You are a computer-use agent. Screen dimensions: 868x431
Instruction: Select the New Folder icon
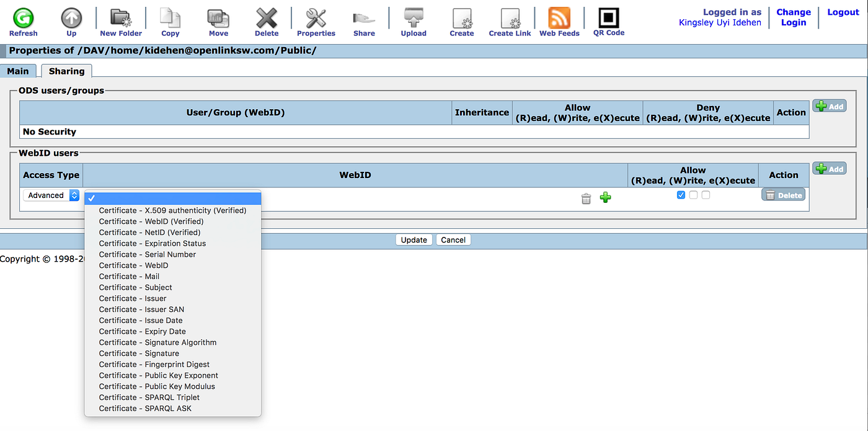(x=120, y=17)
